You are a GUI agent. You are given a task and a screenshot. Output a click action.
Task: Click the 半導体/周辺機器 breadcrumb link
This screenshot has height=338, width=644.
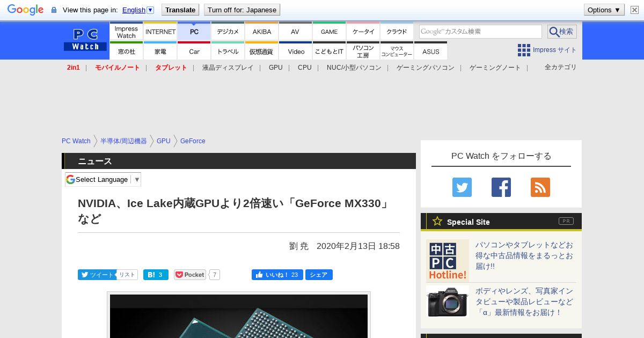pos(123,141)
